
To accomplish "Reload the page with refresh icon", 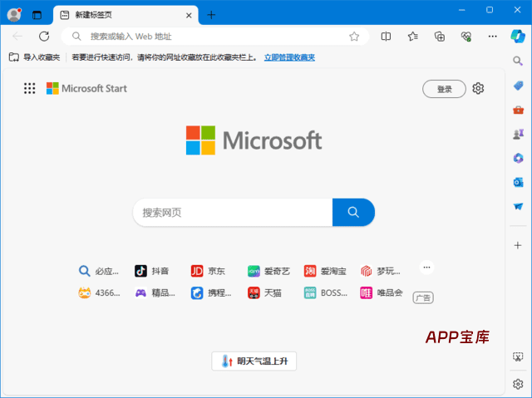I will coord(44,37).
